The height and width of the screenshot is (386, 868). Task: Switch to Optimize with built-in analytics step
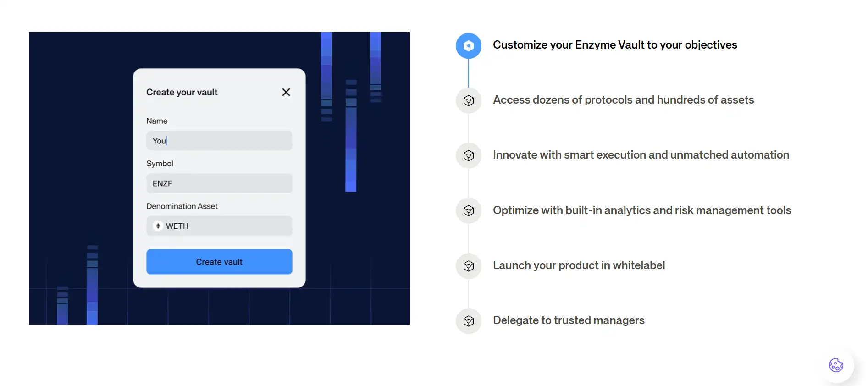pyautogui.click(x=642, y=210)
